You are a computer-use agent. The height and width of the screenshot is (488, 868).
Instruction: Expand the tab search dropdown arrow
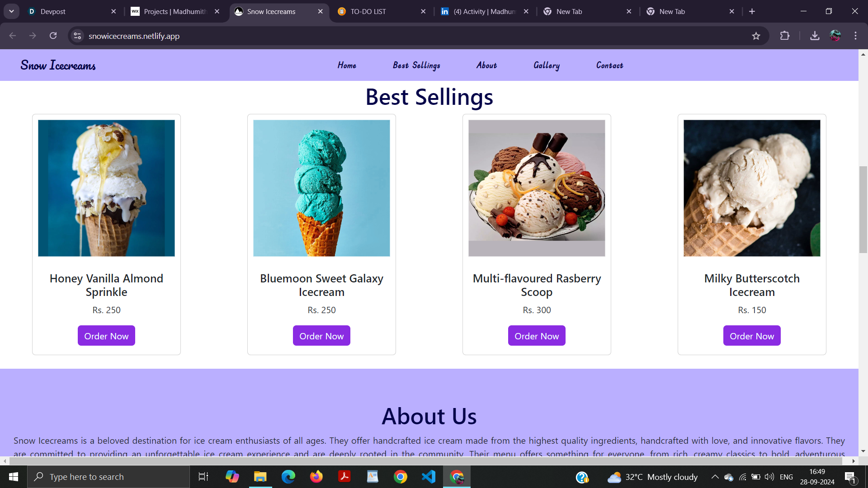11,11
